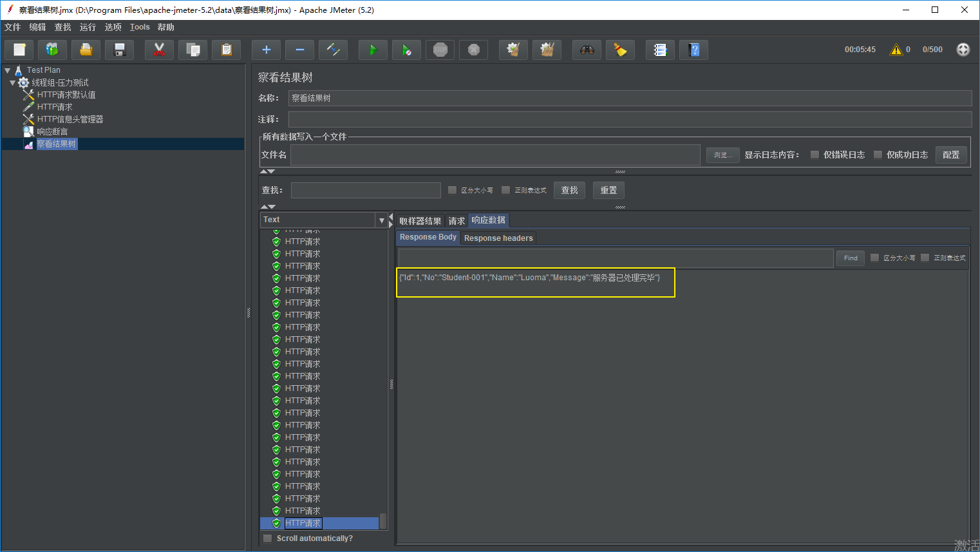This screenshot has height=552, width=980.
Task: Click the 浏览 browse button
Action: [x=723, y=155]
